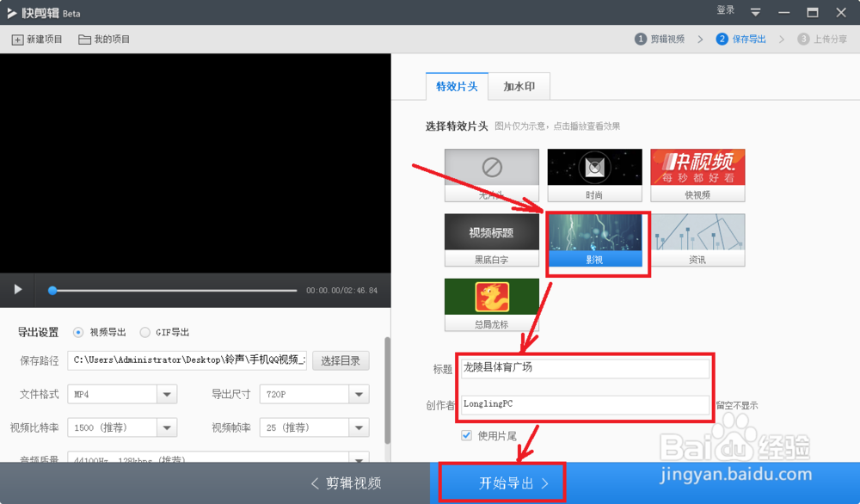The height and width of the screenshot is (504, 860).
Task: Select 视频导出 radio button
Action: [78, 332]
